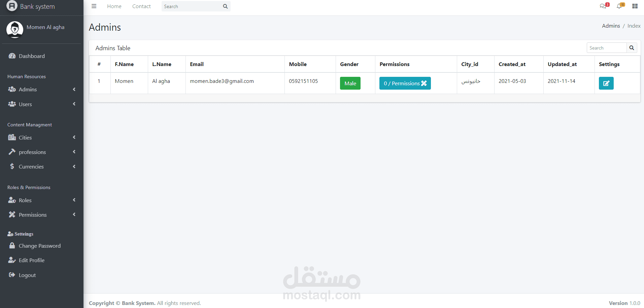Open the Contact navbar link
The height and width of the screenshot is (308, 644).
tap(141, 6)
